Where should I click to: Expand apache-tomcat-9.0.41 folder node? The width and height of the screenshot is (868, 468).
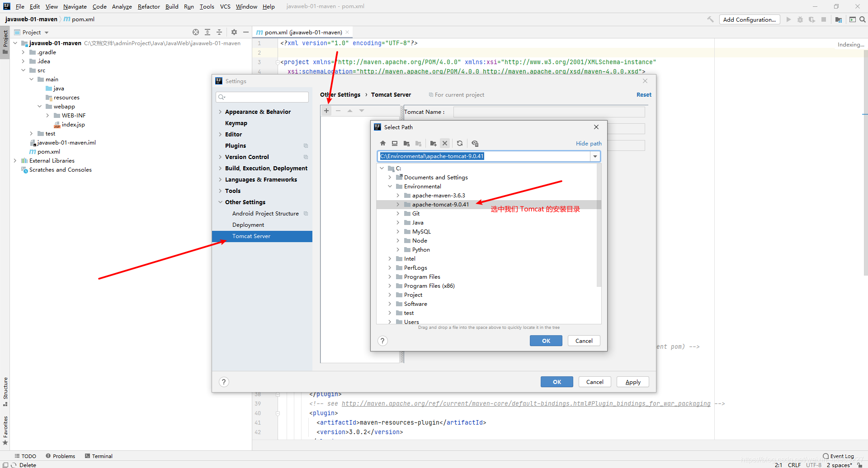pyautogui.click(x=398, y=205)
